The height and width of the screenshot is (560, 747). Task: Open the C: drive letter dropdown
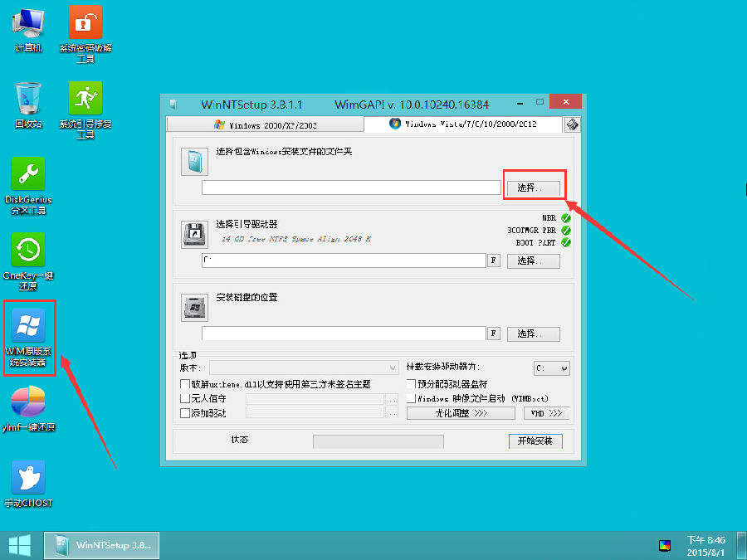point(552,368)
